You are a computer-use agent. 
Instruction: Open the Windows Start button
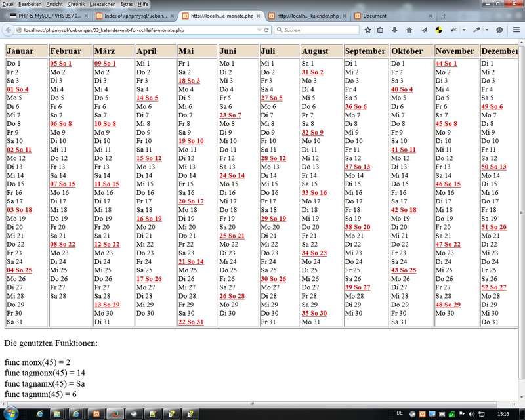(10, 413)
